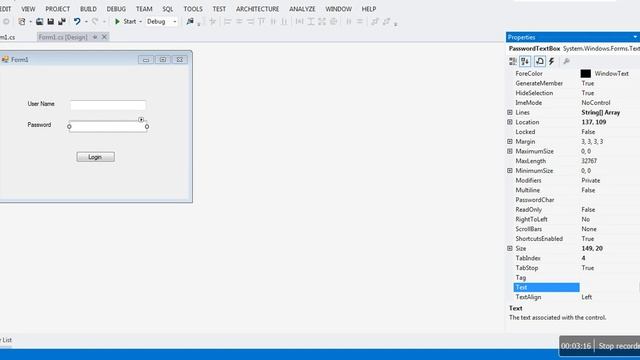Viewport: 640px width, 360px height.
Task: Click the Redo toolbar icon
Action: pyautogui.click(x=95, y=22)
